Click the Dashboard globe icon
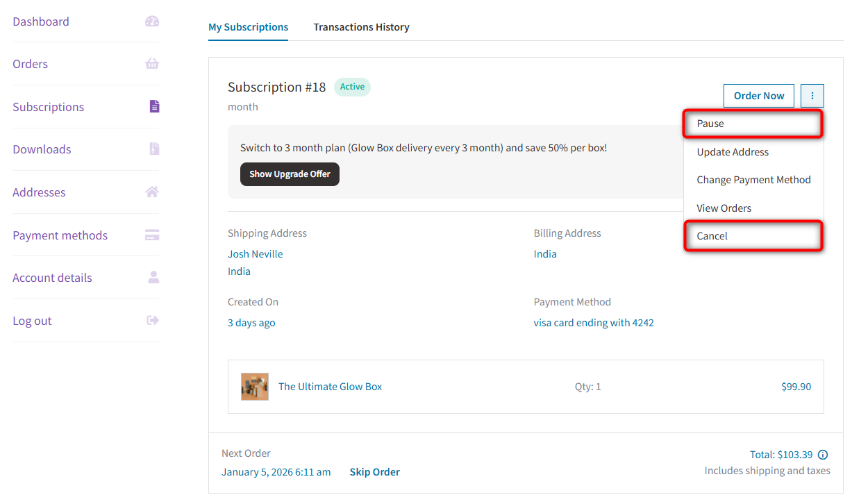 tap(151, 21)
